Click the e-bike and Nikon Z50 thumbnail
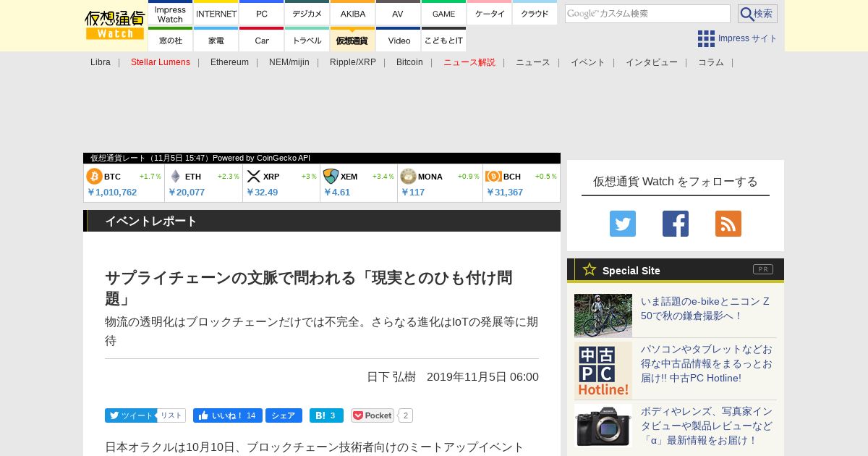Image resolution: width=868 pixels, height=456 pixels. tap(603, 316)
